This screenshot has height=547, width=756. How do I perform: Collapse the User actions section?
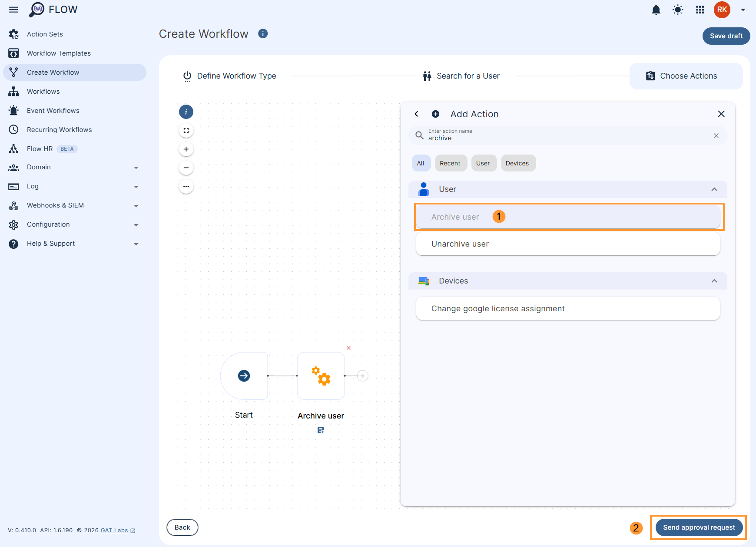coord(714,189)
